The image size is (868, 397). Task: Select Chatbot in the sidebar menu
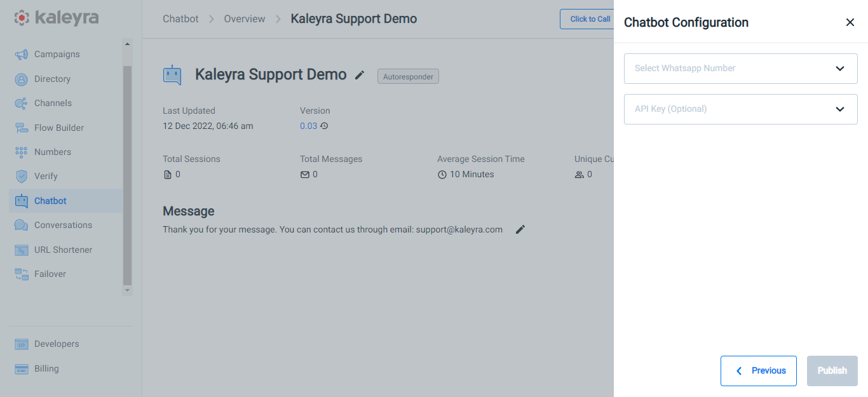click(x=65, y=201)
